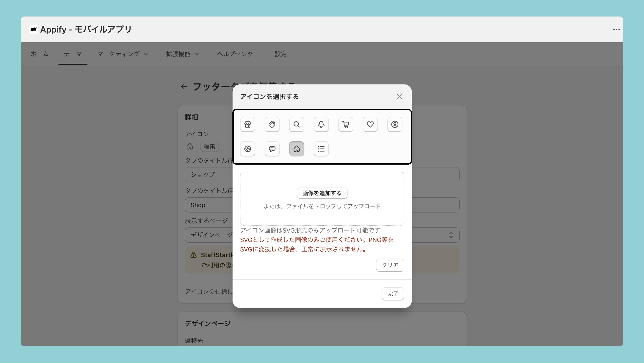Pick the bulleted list icon
Image resolution: width=644 pixels, height=363 pixels.
[x=321, y=149]
